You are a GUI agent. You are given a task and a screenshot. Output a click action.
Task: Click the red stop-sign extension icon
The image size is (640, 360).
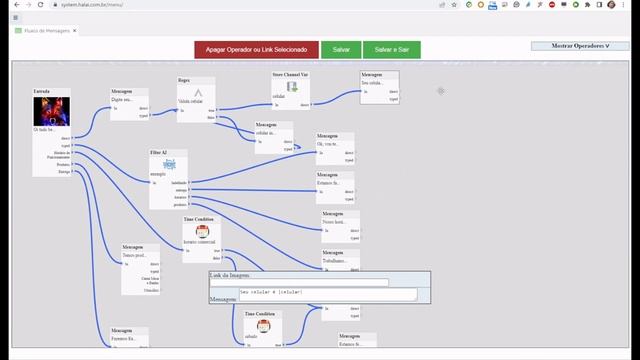pyautogui.click(x=552, y=5)
